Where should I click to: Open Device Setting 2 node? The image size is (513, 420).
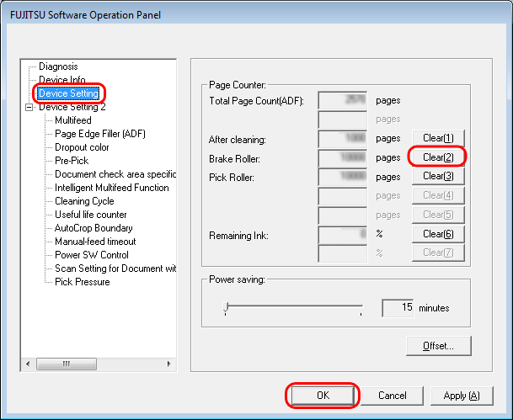coord(72,107)
